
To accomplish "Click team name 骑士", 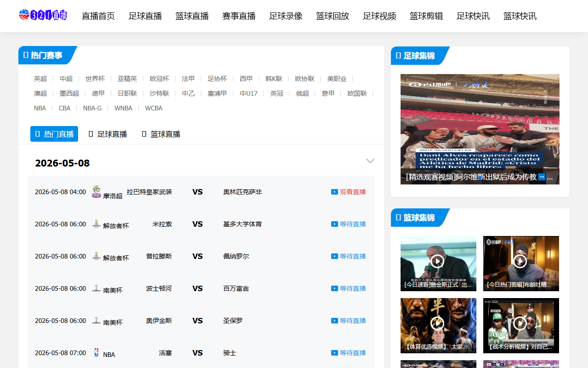I will click(x=230, y=353).
